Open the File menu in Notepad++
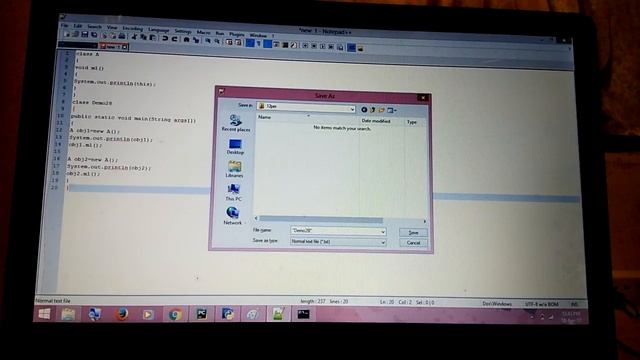The height and width of the screenshot is (360, 640). coord(64,25)
